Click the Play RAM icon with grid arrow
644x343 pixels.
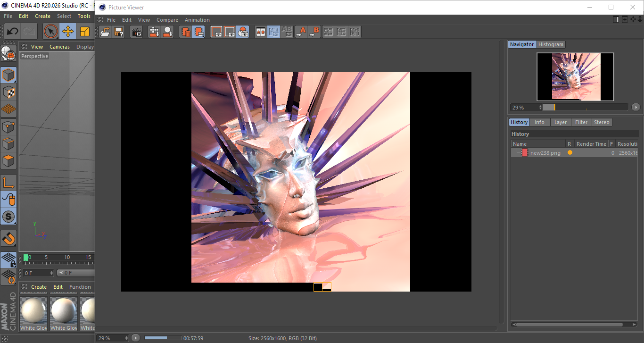pos(154,32)
